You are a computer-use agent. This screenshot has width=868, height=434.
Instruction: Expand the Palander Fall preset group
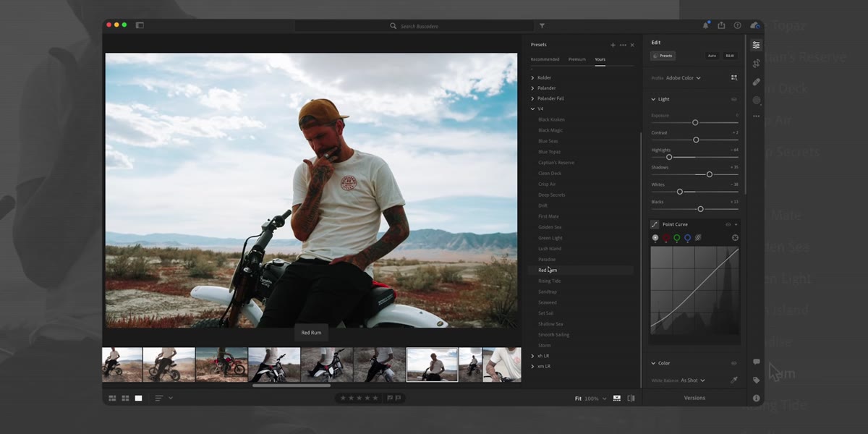pos(533,98)
